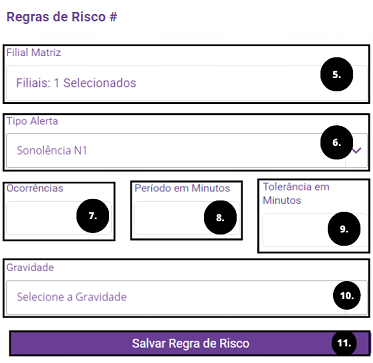
Task: Click the Regras de Risco # heading
Action: (62, 17)
